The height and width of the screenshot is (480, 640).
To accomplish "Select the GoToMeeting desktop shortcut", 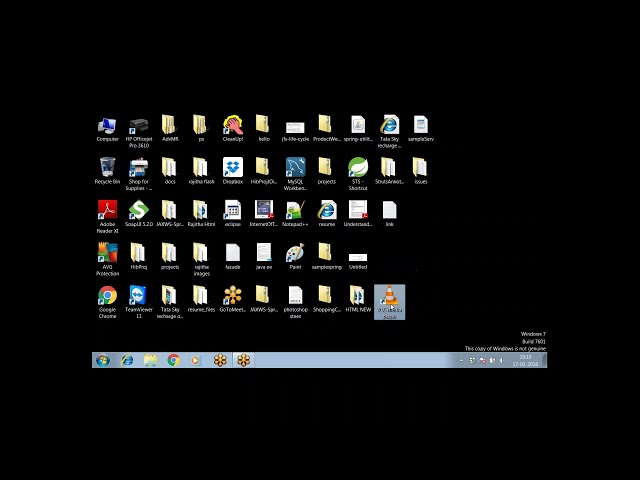I will point(233,299).
